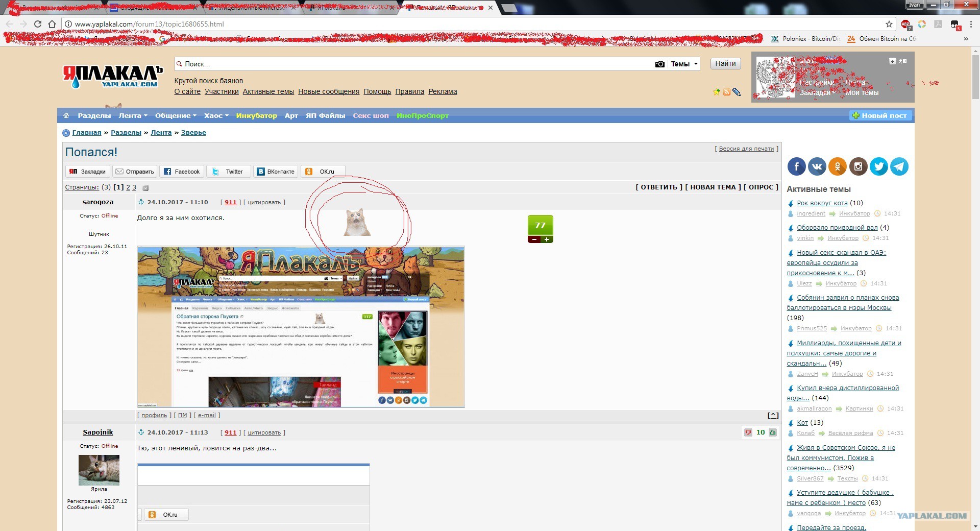
Task: Open the Темы search-scope dropdown
Action: pos(684,64)
